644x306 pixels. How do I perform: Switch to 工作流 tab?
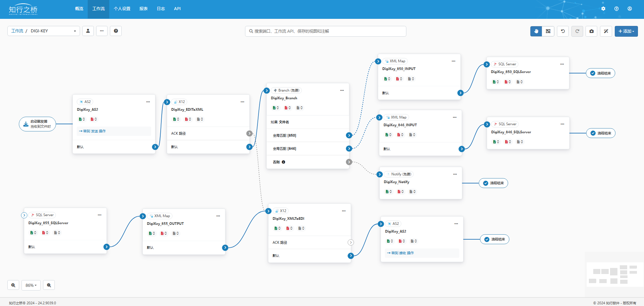coord(98,9)
